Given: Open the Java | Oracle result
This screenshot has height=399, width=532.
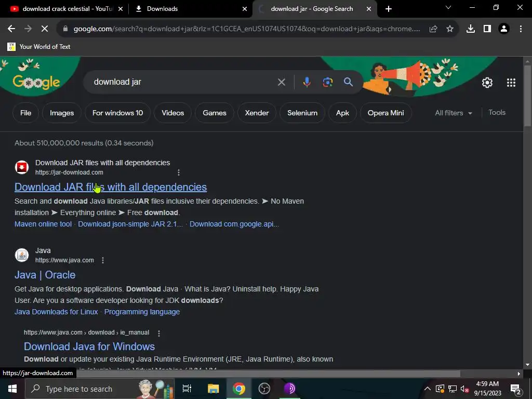Looking at the screenshot, I should (45, 275).
